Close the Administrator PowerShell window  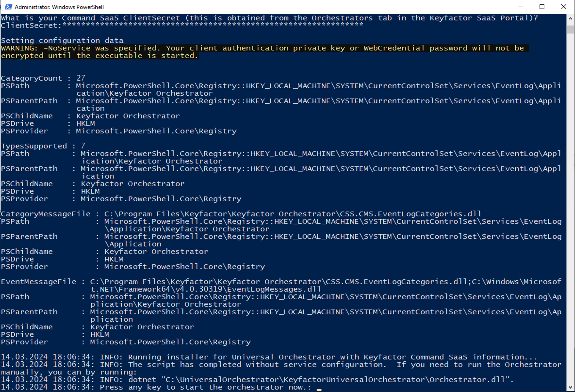point(563,7)
